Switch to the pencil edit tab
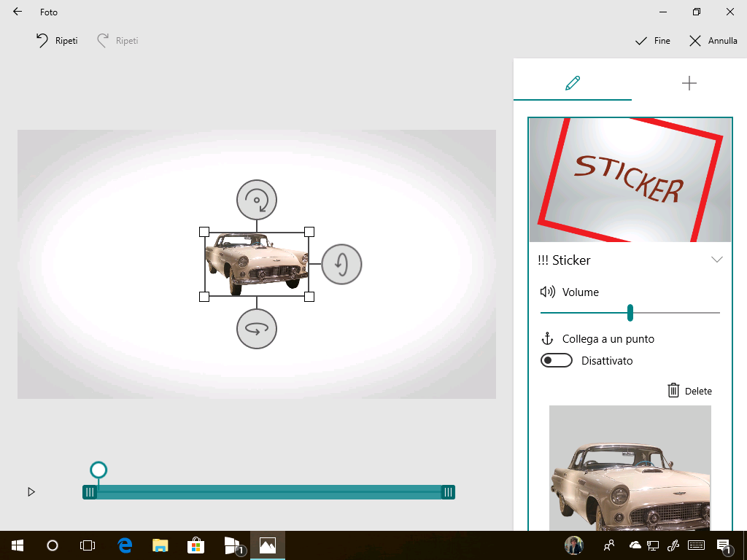 pos(573,83)
